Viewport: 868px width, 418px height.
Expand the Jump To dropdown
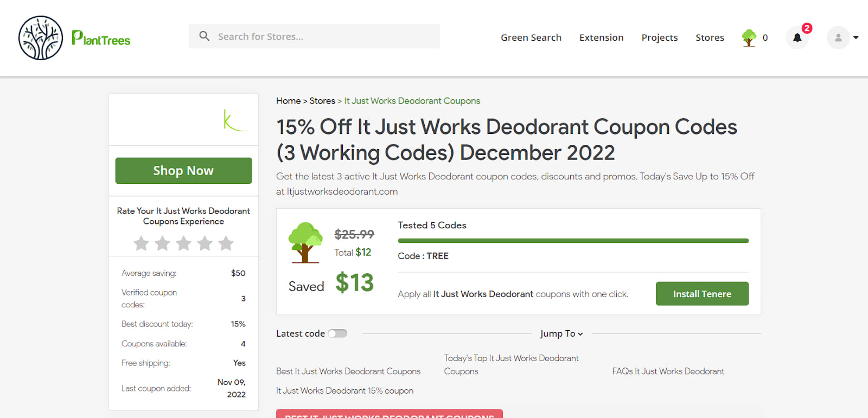tap(561, 333)
